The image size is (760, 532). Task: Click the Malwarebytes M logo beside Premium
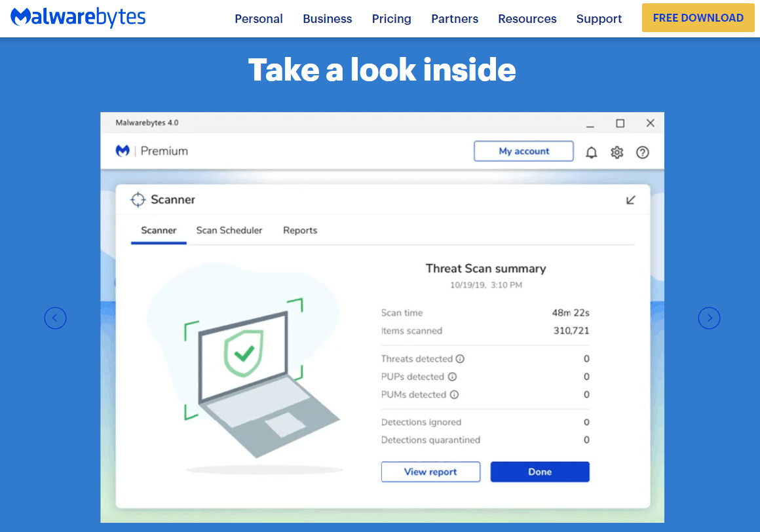tap(123, 151)
